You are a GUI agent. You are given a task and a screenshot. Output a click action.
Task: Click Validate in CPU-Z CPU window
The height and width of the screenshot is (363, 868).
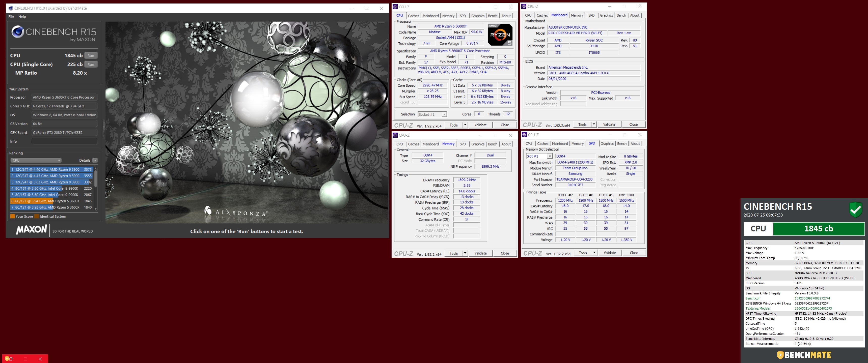coord(480,125)
